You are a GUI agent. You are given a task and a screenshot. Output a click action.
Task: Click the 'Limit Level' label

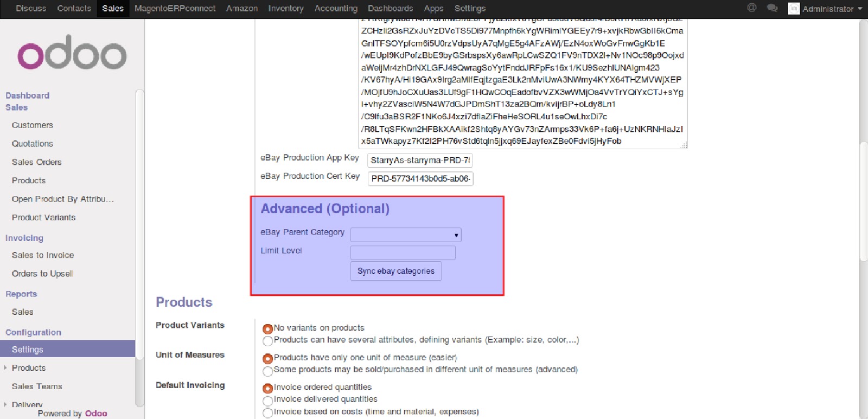(281, 251)
